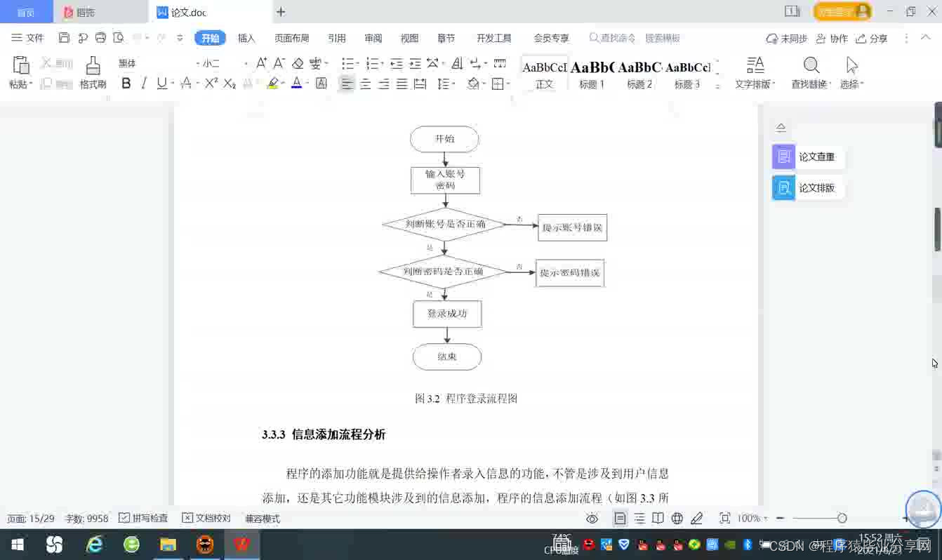The width and height of the screenshot is (942, 560).
Task: Open the 论文查重 sidebar tool
Action: (808, 156)
